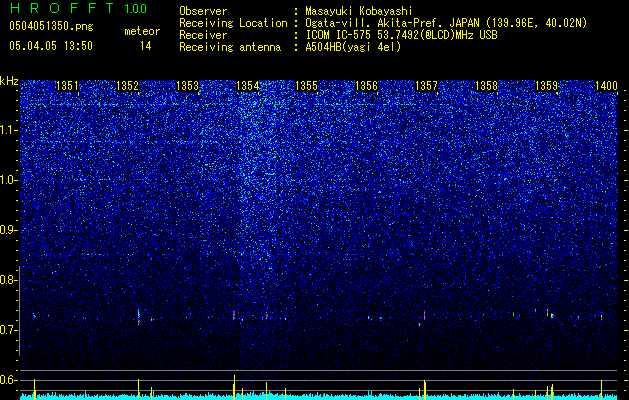Click the kHz axis unit label
Screen dimensions: 629x400
(x=9, y=81)
